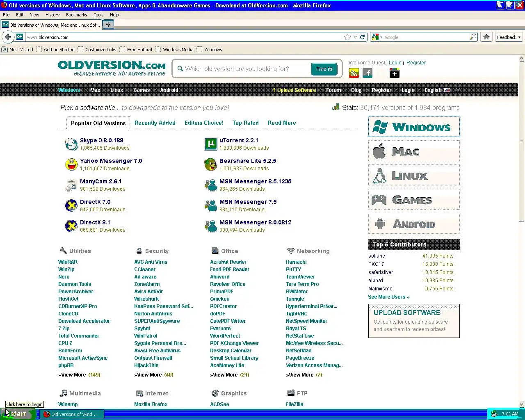The width and height of the screenshot is (525, 420).
Task: Expand View More Office (21)
Action: [230, 375]
